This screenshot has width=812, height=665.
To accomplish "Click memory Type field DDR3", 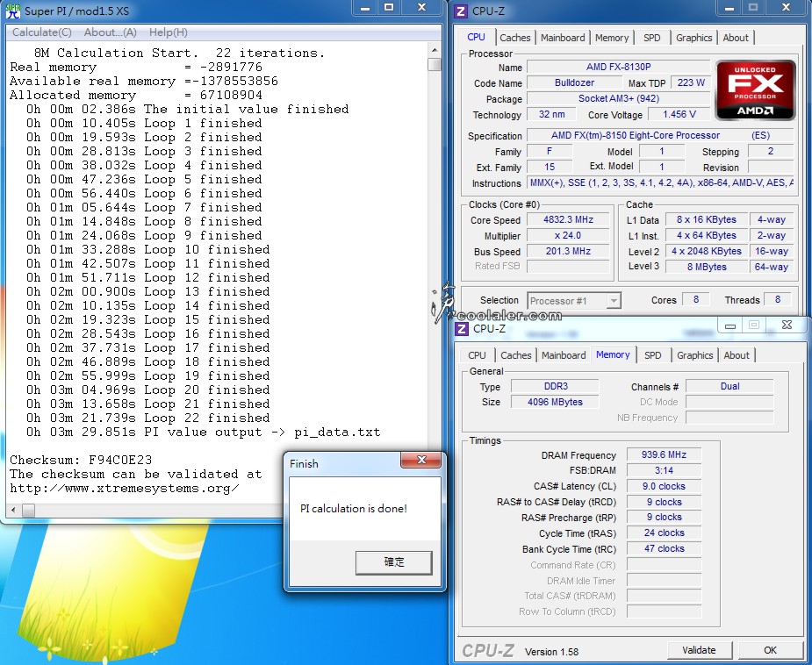I will [x=555, y=386].
